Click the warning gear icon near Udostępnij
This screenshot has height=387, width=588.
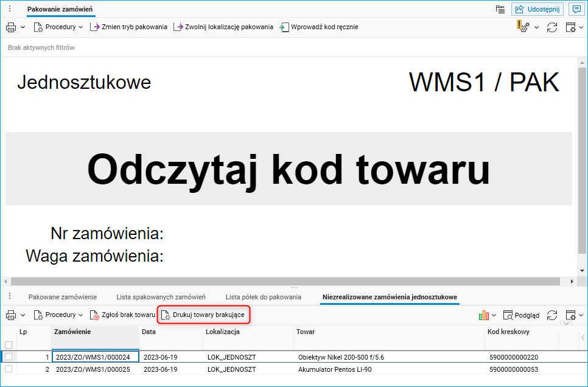point(522,27)
